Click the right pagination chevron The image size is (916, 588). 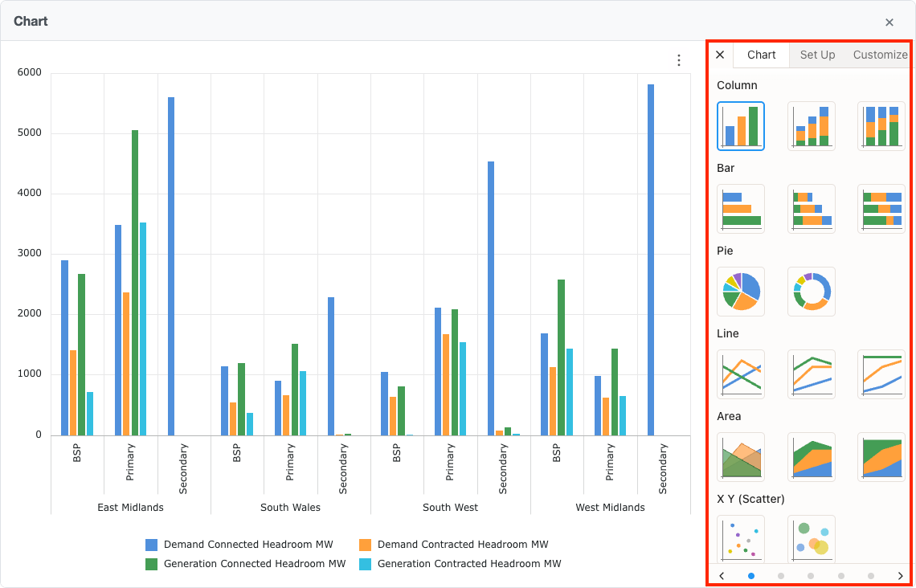(x=900, y=575)
